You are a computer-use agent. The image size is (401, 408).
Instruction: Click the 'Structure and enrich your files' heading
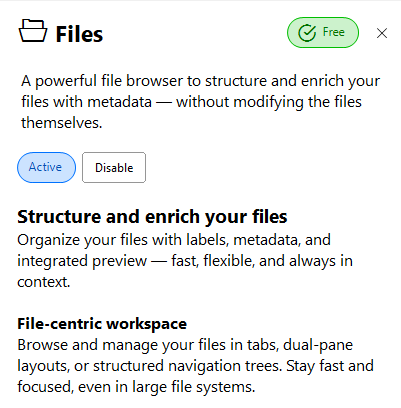152,217
